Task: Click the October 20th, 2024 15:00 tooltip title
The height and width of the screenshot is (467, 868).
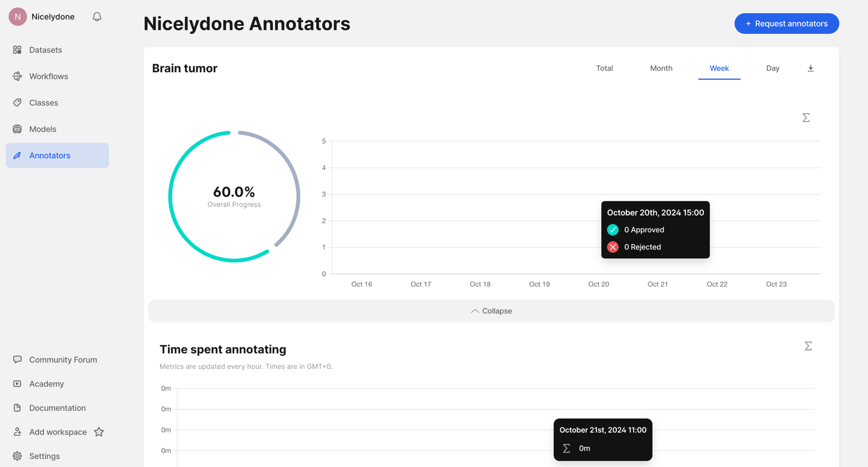Action: coord(656,212)
